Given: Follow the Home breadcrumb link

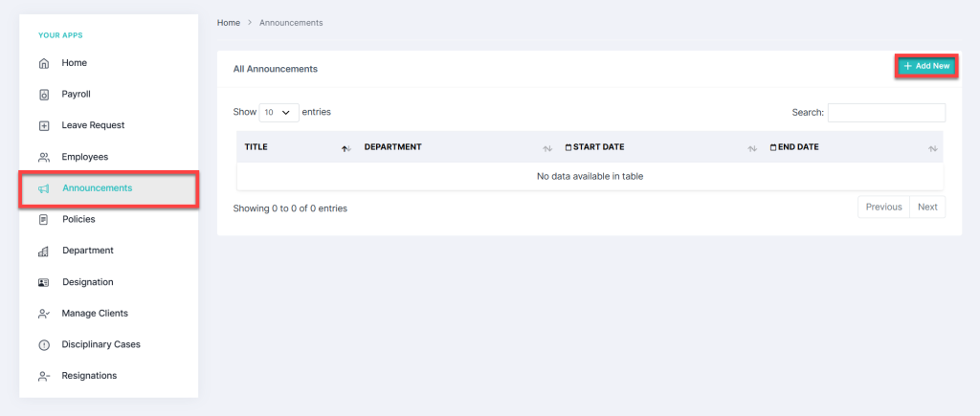Looking at the screenshot, I should tap(228, 23).
